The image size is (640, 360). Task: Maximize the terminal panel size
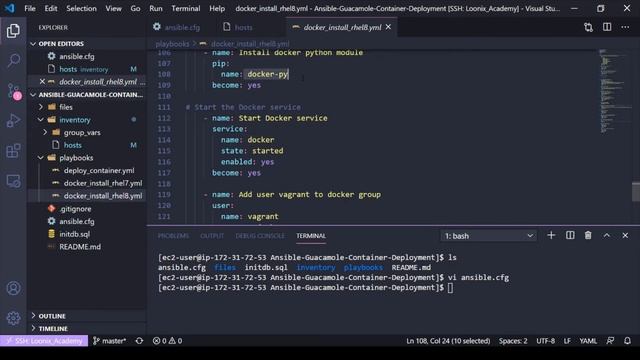coord(607,236)
